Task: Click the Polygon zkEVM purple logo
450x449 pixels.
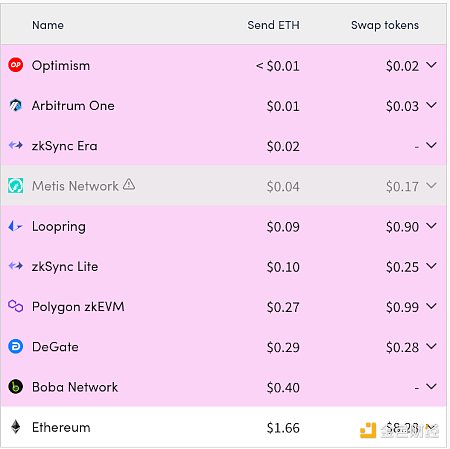Action: pyautogui.click(x=15, y=306)
